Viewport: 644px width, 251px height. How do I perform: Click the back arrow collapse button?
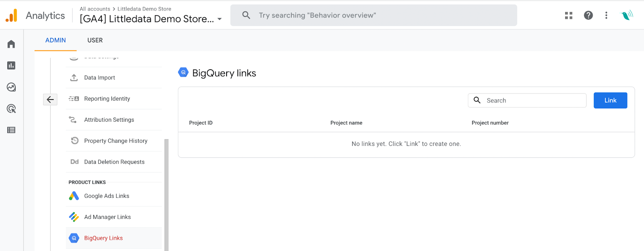point(50,100)
